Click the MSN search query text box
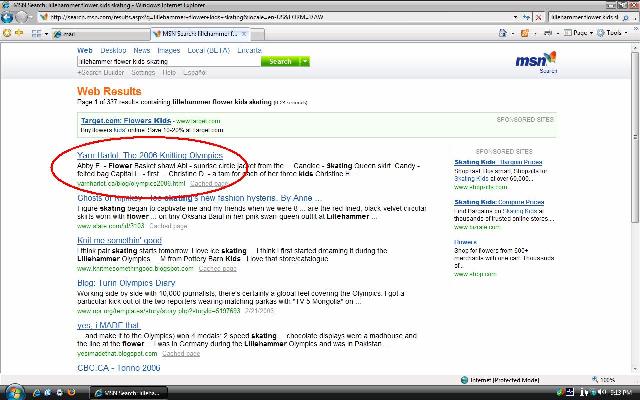This screenshot has height=400, width=640. coord(169,61)
